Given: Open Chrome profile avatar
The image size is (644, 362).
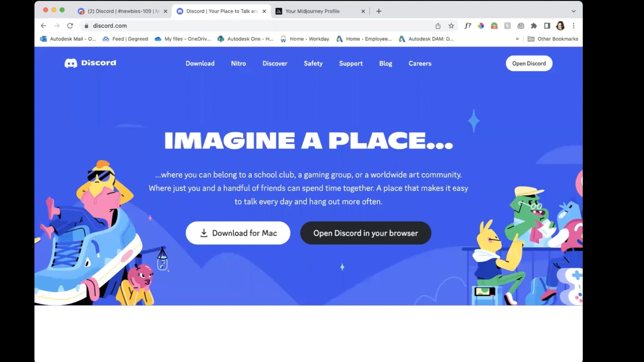Looking at the screenshot, I should tap(560, 26).
